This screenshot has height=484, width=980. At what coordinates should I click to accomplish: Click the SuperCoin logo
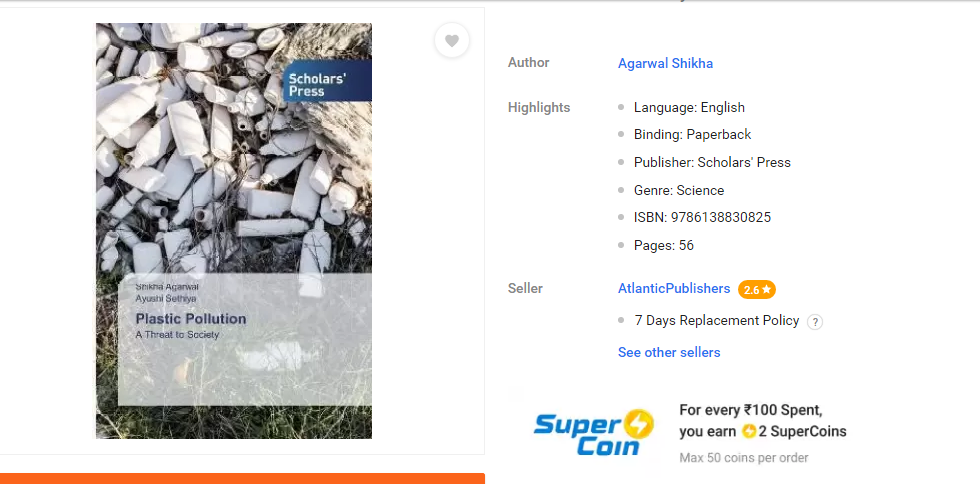tap(593, 433)
